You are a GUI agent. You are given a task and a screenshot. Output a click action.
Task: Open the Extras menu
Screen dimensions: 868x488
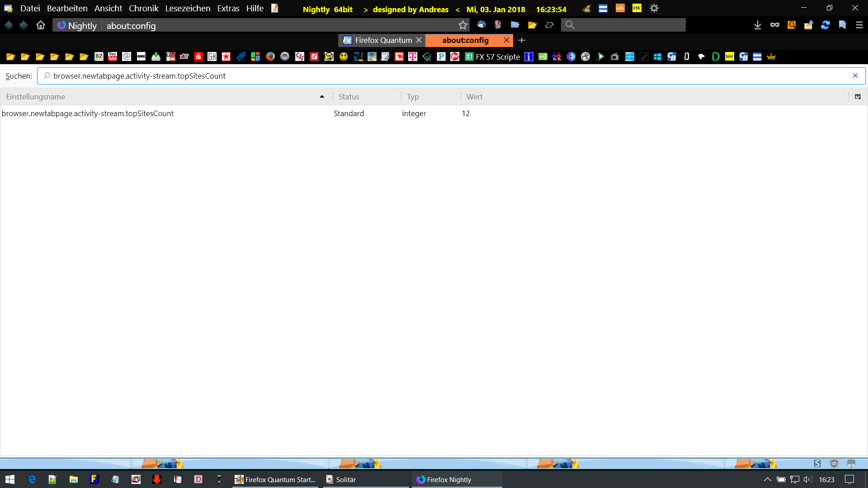(x=228, y=9)
